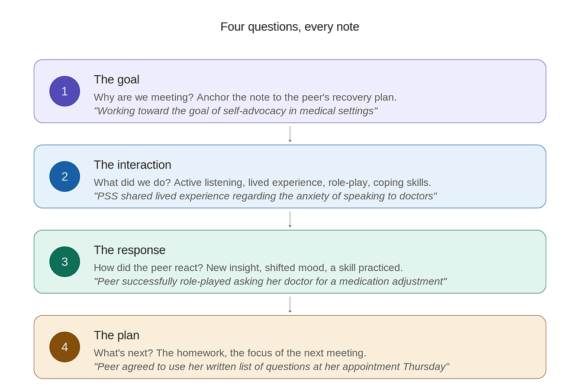
Task: Select the "The goal" heading
Action: tap(117, 79)
